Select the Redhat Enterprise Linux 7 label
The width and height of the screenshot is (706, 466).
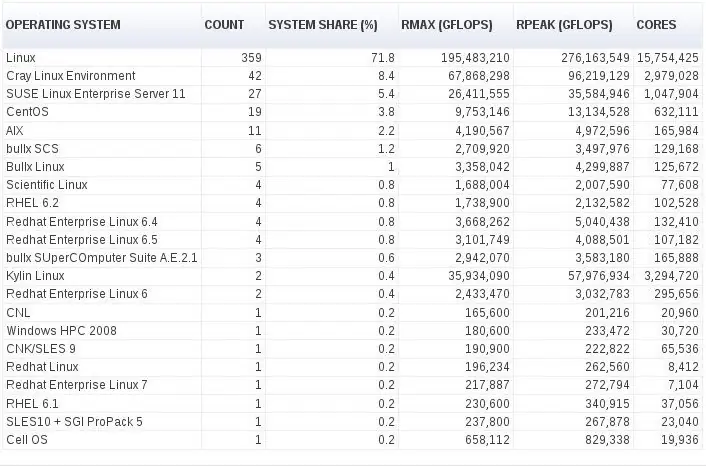tap(77, 385)
